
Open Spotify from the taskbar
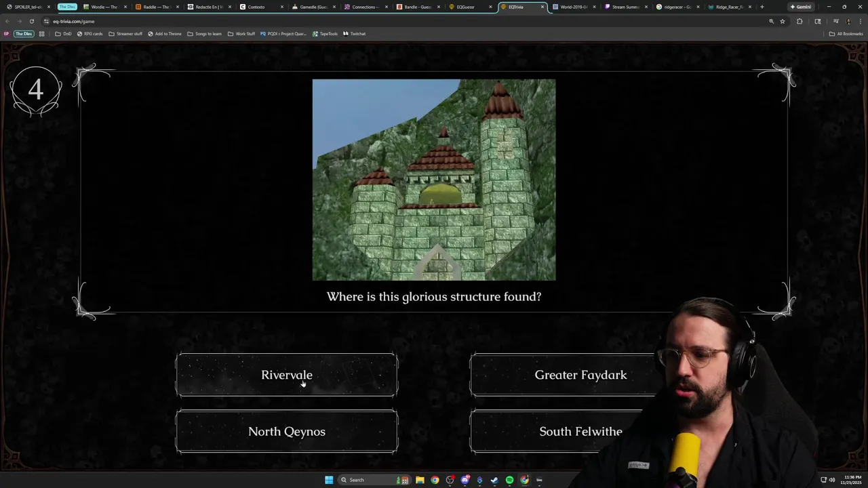point(509,480)
